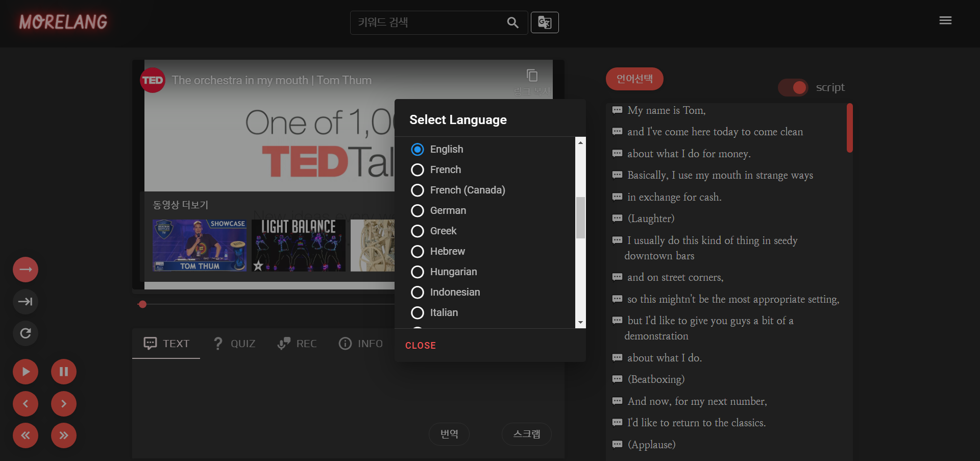Click the 언어선택 button
This screenshot has height=461, width=980.
(x=634, y=79)
